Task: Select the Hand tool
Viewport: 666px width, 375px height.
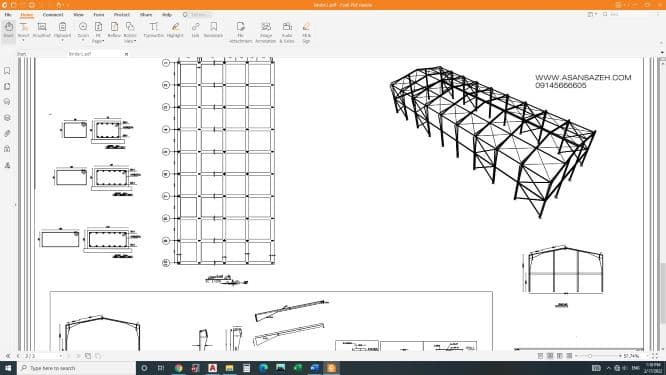Action: [x=8, y=30]
